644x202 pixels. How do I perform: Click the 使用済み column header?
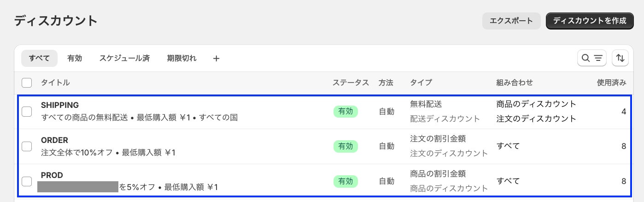click(611, 83)
